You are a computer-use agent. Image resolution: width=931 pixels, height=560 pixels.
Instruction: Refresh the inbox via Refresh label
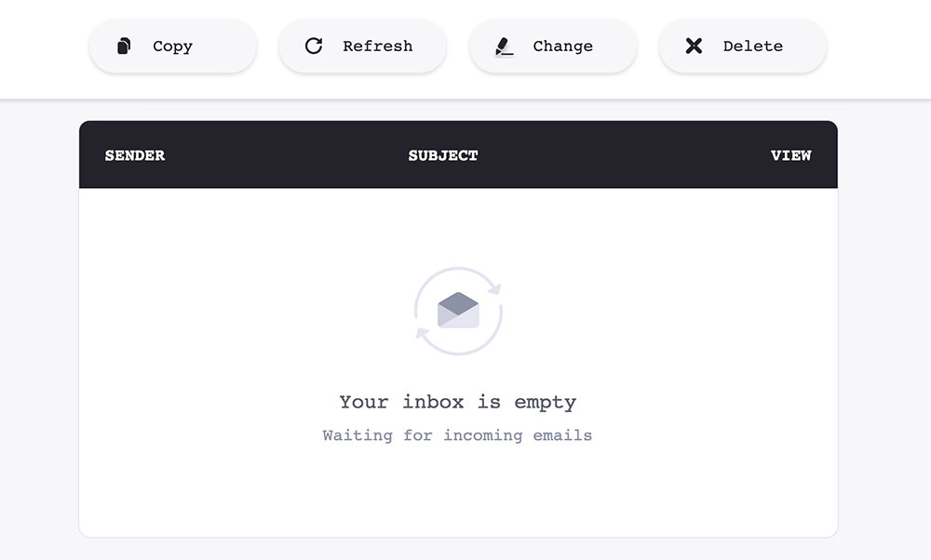378,46
